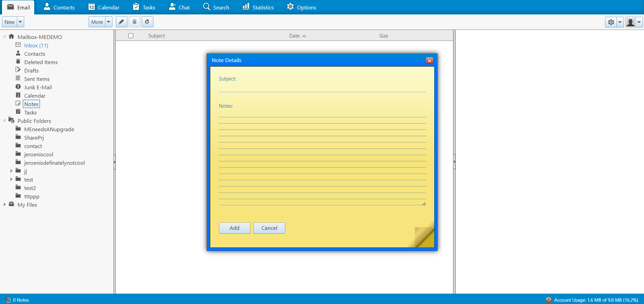Click the user profile avatar icon
The height and width of the screenshot is (304, 644).
630,22
